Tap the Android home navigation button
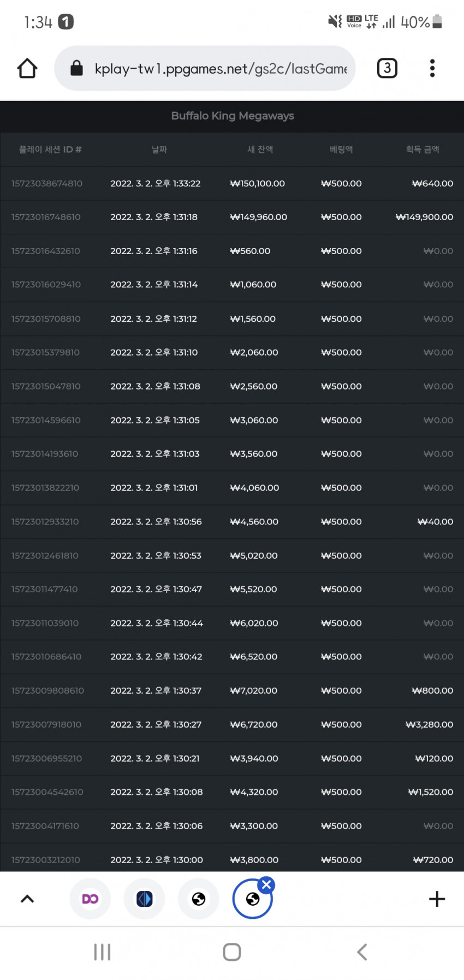Screen dimensions: 464x980 [232, 952]
